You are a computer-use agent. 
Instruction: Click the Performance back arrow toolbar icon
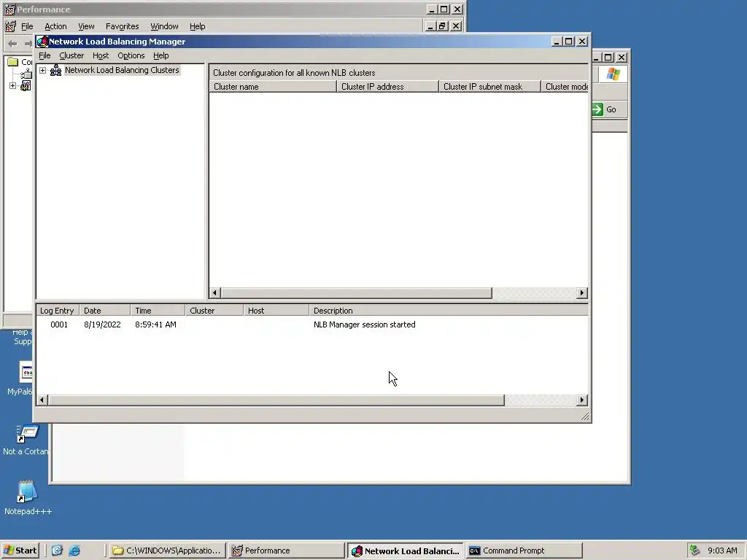(13, 43)
